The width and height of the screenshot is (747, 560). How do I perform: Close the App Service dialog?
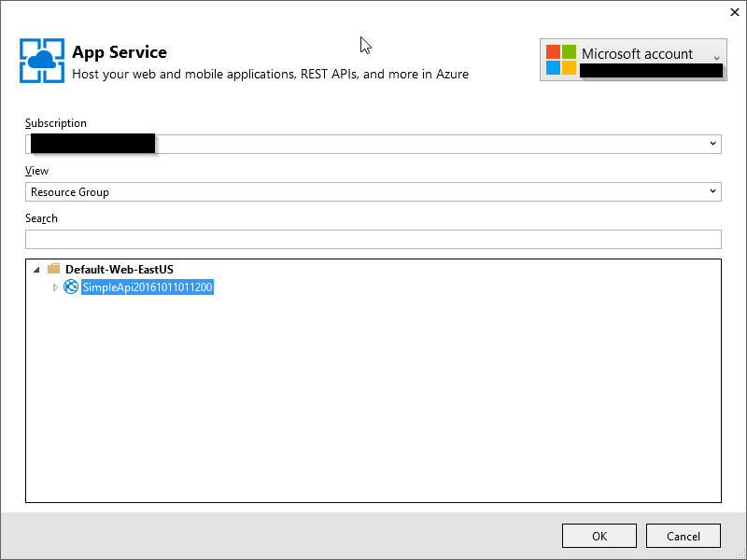click(x=734, y=12)
